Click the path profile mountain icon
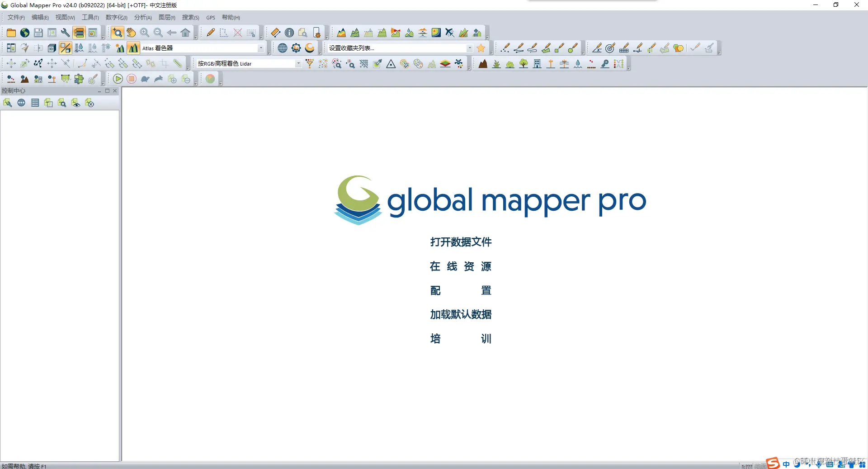Screen dimensions: 868x469 [341, 33]
